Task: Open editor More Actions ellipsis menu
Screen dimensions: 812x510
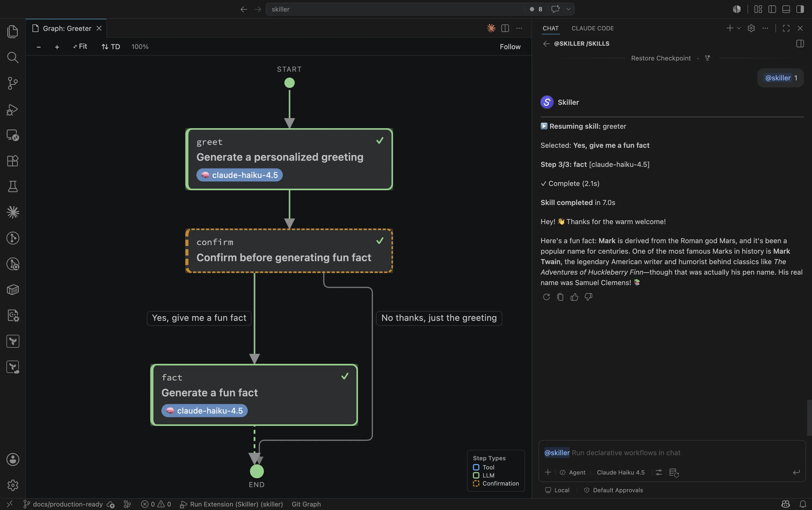Action: [519, 28]
